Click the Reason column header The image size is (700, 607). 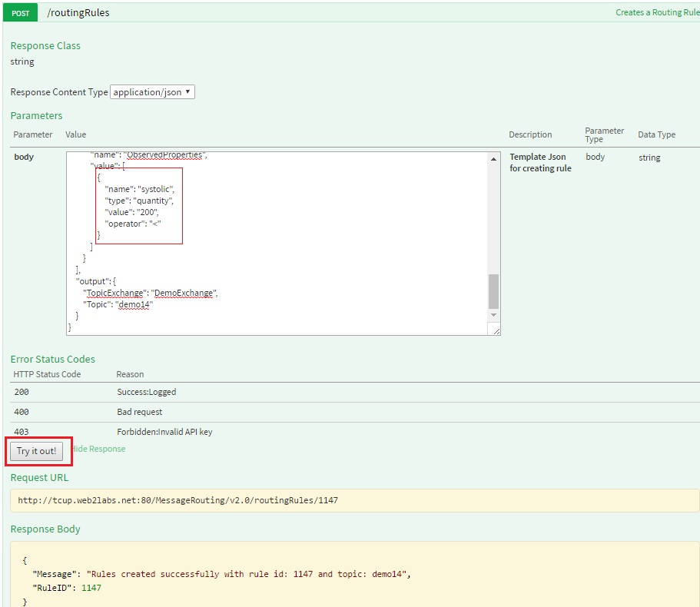(x=130, y=374)
